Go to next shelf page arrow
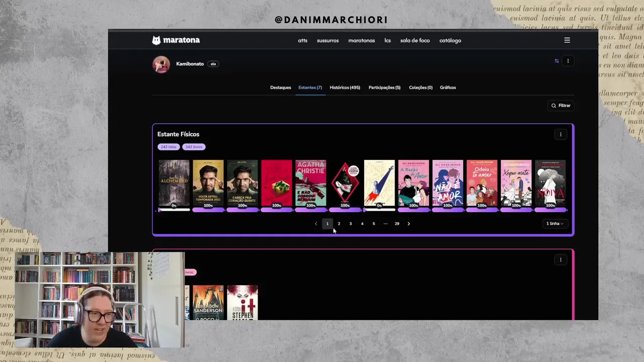The height and width of the screenshot is (362, 644). [x=409, y=224]
